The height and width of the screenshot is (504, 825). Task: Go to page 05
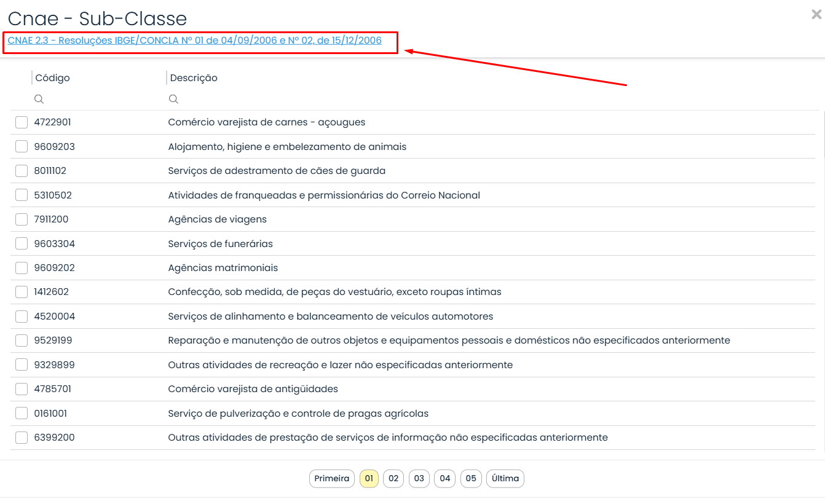pyautogui.click(x=471, y=479)
